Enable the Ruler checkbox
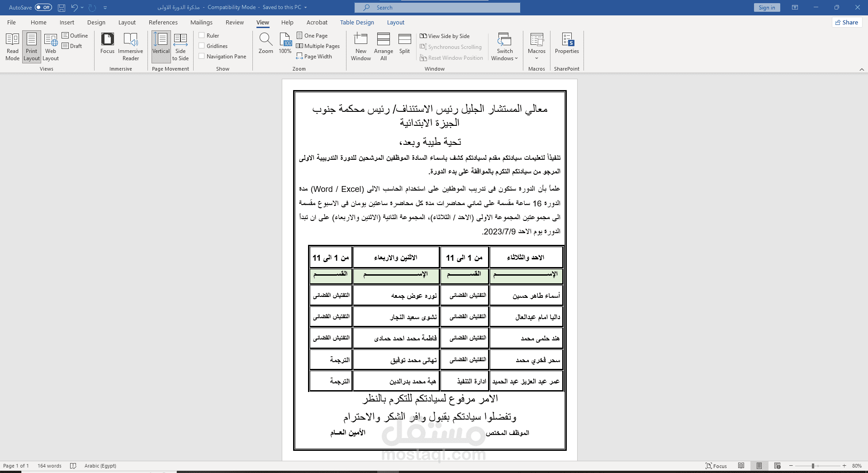The image size is (868, 473). click(x=202, y=35)
